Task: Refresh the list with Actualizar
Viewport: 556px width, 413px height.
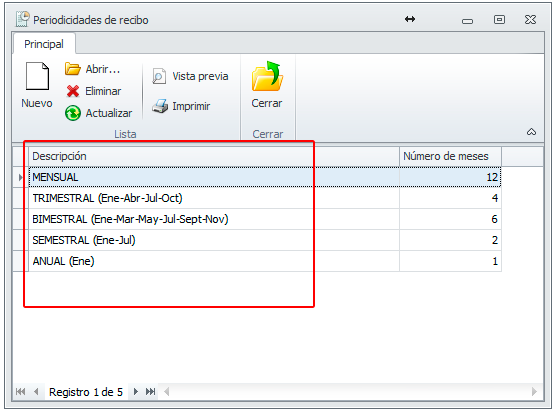Action: click(99, 113)
